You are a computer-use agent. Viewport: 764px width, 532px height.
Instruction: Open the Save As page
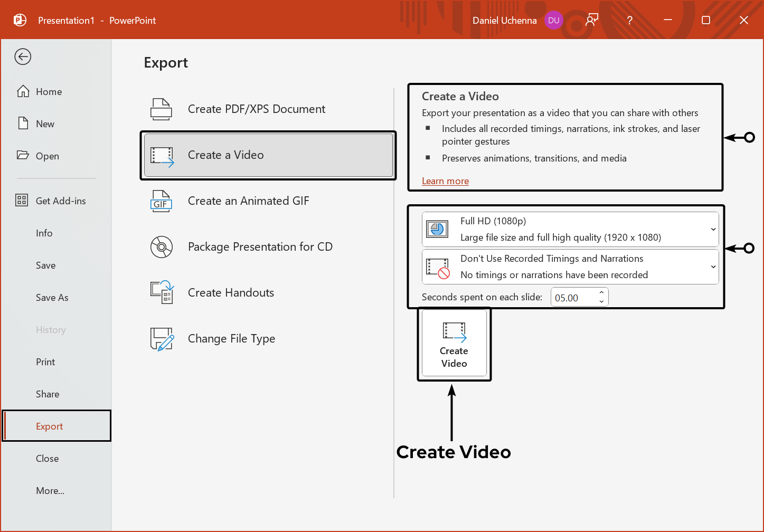[x=52, y=297]
